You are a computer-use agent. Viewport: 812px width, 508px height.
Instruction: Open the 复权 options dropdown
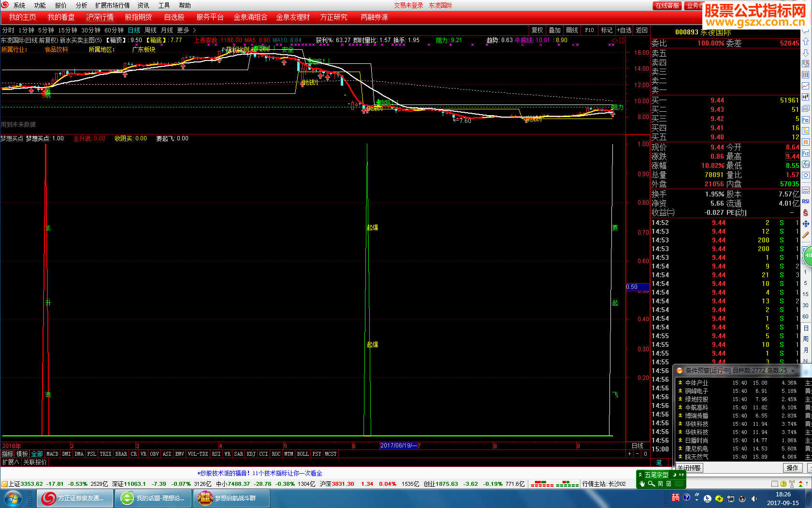tap(537, 30)
